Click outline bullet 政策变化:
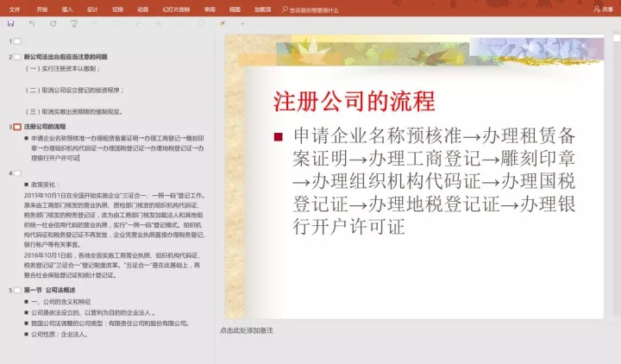Image resolution: width=621 pixels, height=364 pixels. pyautogui.click(x=45, y=185)
